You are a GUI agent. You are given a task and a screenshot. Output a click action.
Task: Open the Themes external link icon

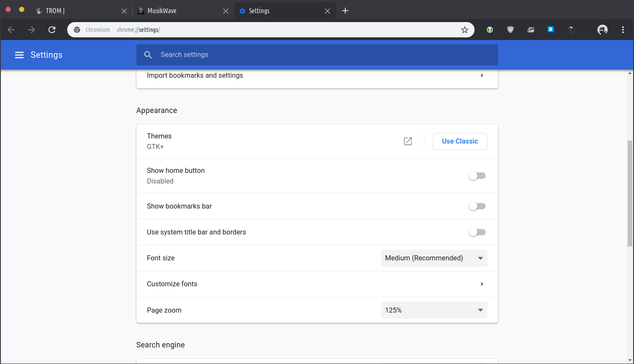(x=408, y=141)
